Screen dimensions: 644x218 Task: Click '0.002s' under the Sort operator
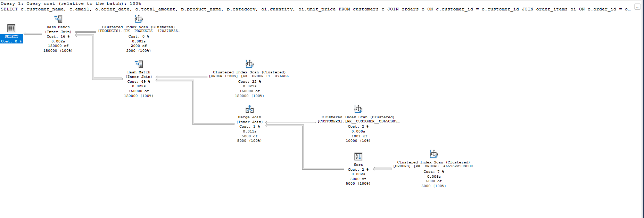pos(358,174)
